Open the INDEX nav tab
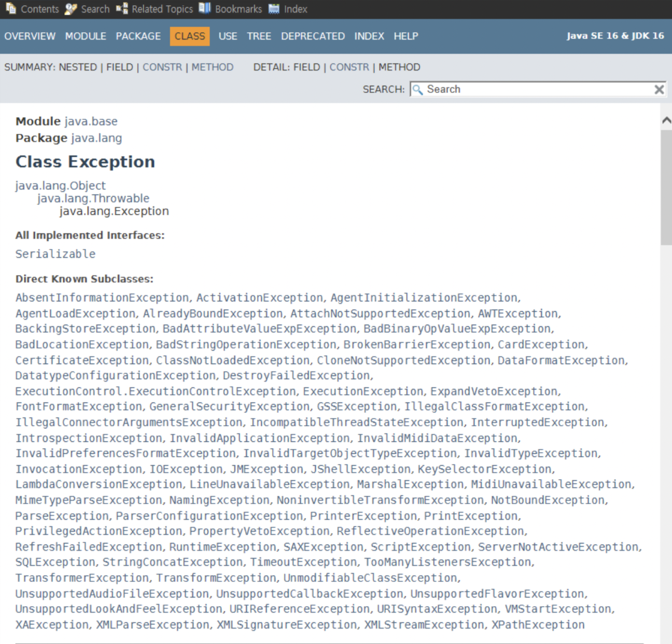The image size is (672, 644). [369, 36]
